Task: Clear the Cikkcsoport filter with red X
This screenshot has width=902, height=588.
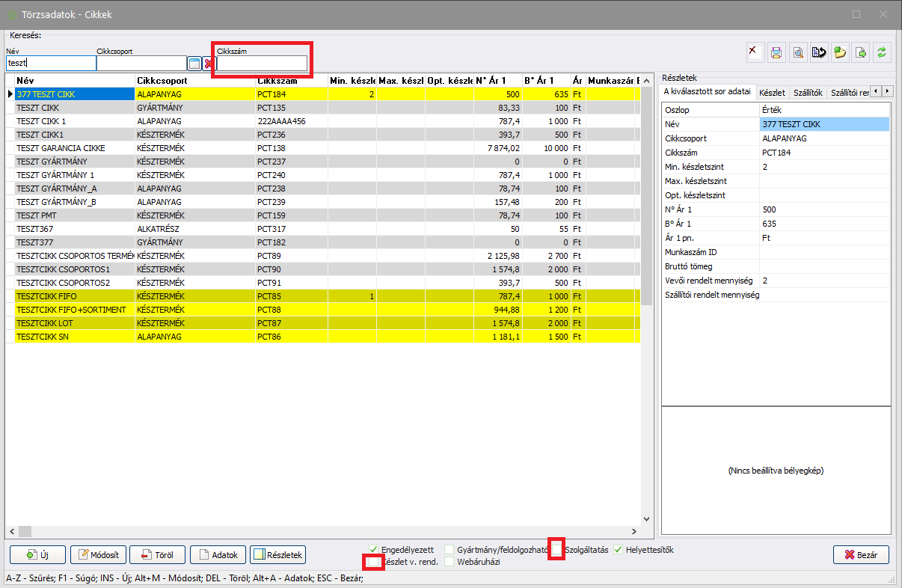Action: point(209,64)
